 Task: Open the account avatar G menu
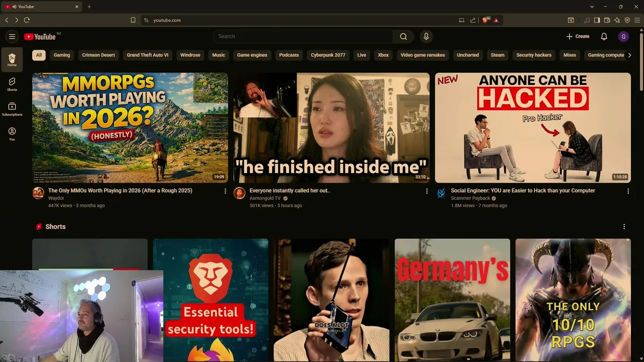623,36
